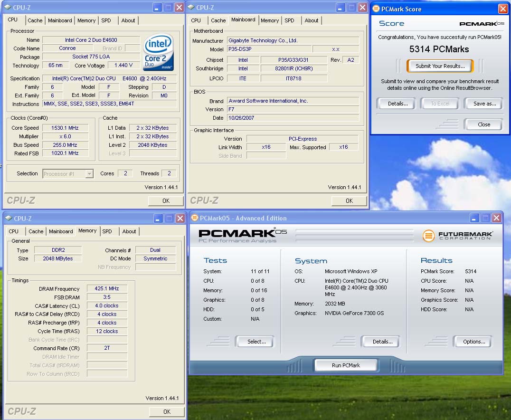Image resolution: width=511 pixels, height=420 pixels.
Task: Select SPD tab in Memory CPU-Z window
Action: click(107, 231)
